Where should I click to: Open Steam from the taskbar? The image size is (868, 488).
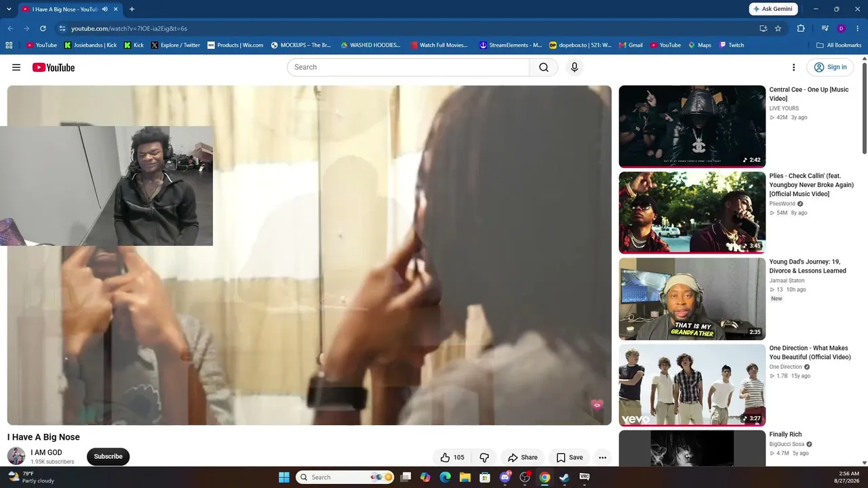point(564,477)
